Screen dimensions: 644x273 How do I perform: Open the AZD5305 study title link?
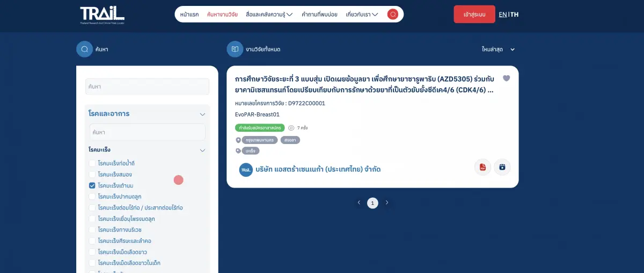tap(364, 84)
